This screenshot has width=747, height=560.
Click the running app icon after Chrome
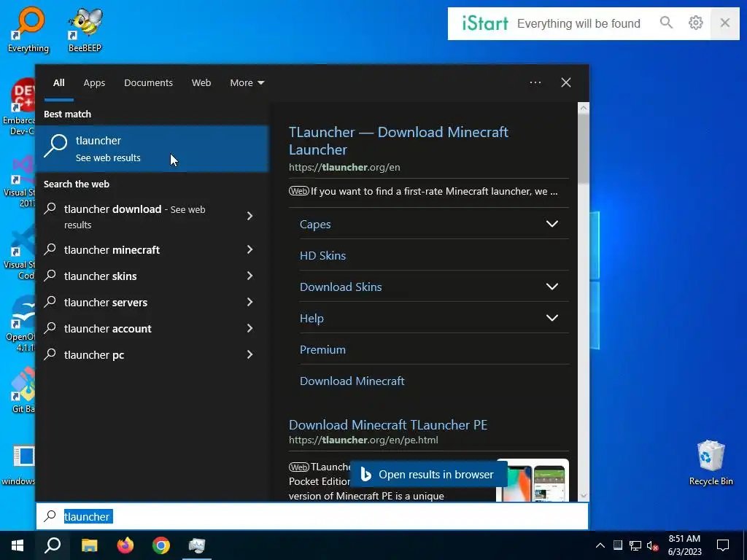[x=197, y=545]
